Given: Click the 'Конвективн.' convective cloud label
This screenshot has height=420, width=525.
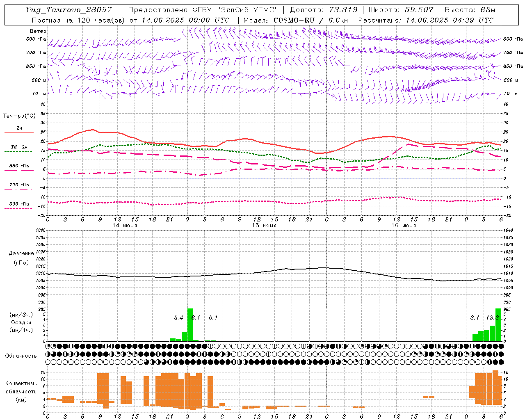Looking at the screenshot, I should point(21,383).
